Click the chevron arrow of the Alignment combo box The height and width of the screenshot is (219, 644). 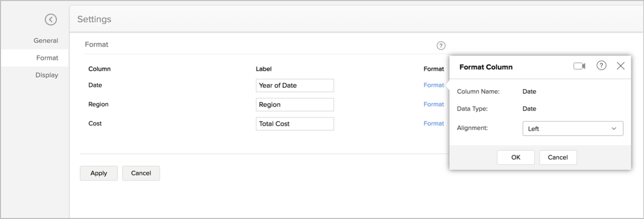(x=614, y=129)
